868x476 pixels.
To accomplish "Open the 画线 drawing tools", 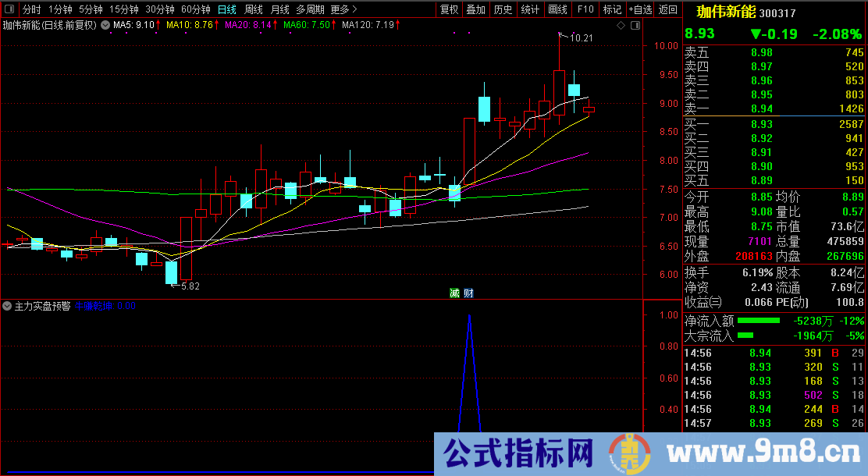I will (x=557, y=9).
